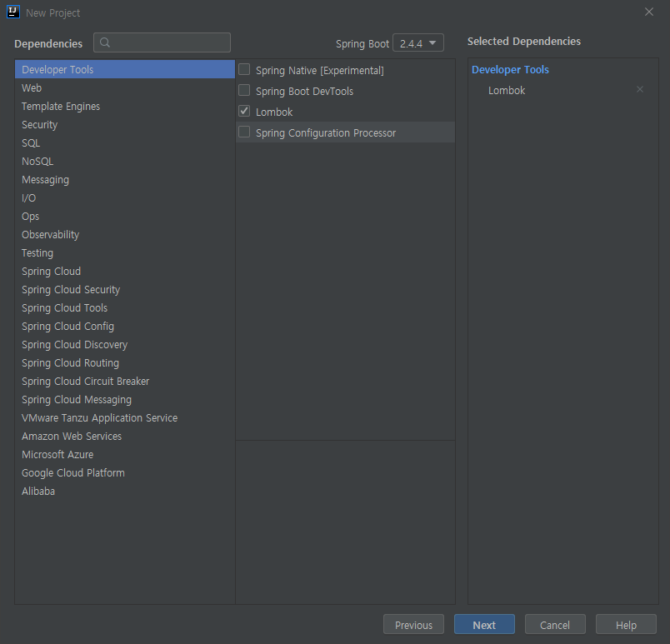Click Developer Tools heading in Selected Dependencies

(x=510, y=70)
